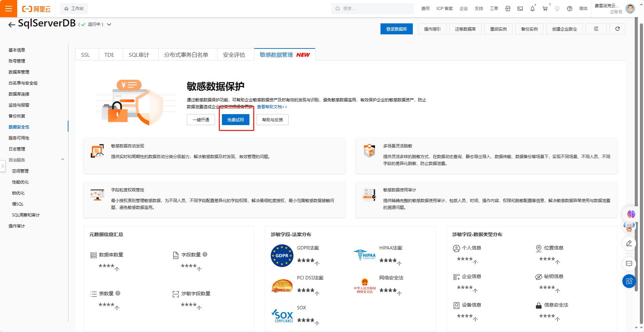The image size is (644, 332).
Task: Click the 备份实例 button
Action: pos(529,29)
